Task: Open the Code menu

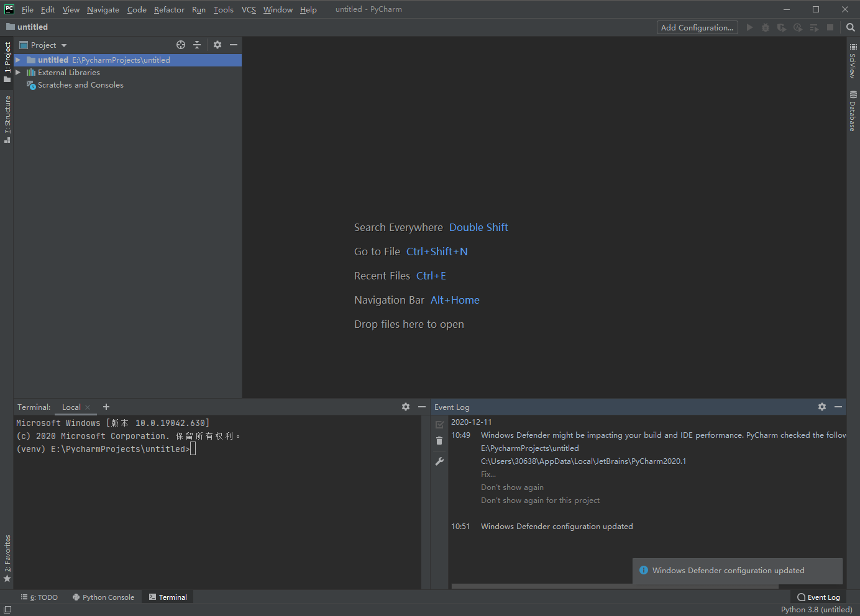Action: pos(137,9)
